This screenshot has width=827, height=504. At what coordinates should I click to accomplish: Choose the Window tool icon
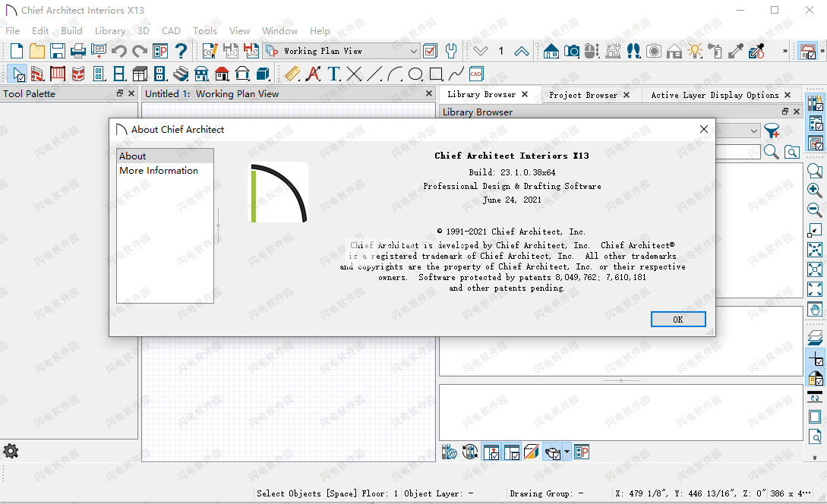119,74
